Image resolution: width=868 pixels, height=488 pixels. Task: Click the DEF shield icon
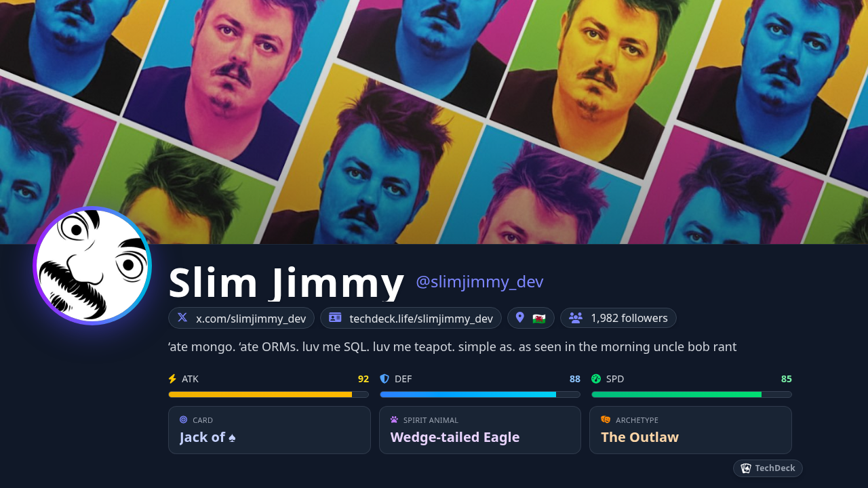click(384, 379)
